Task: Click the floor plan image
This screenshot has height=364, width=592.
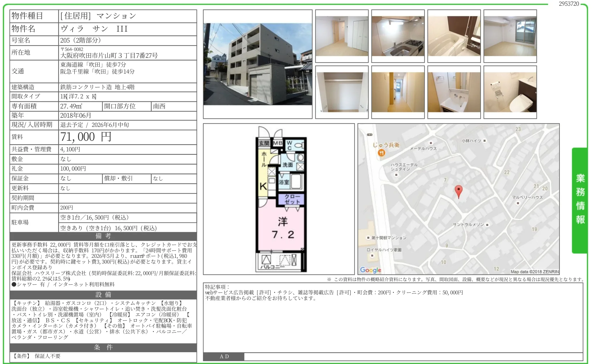Action: coord(279,199)
